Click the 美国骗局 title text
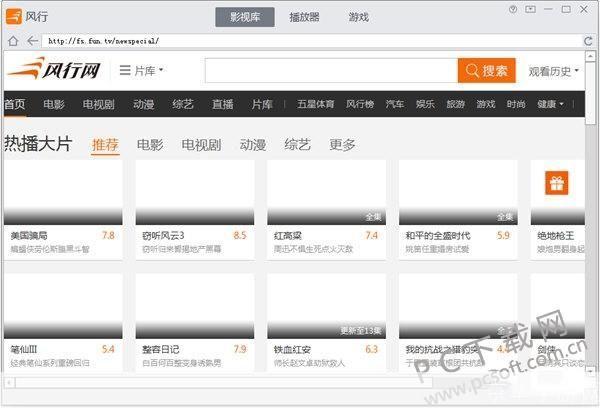600x408 pixels. (x=29, y=236)
